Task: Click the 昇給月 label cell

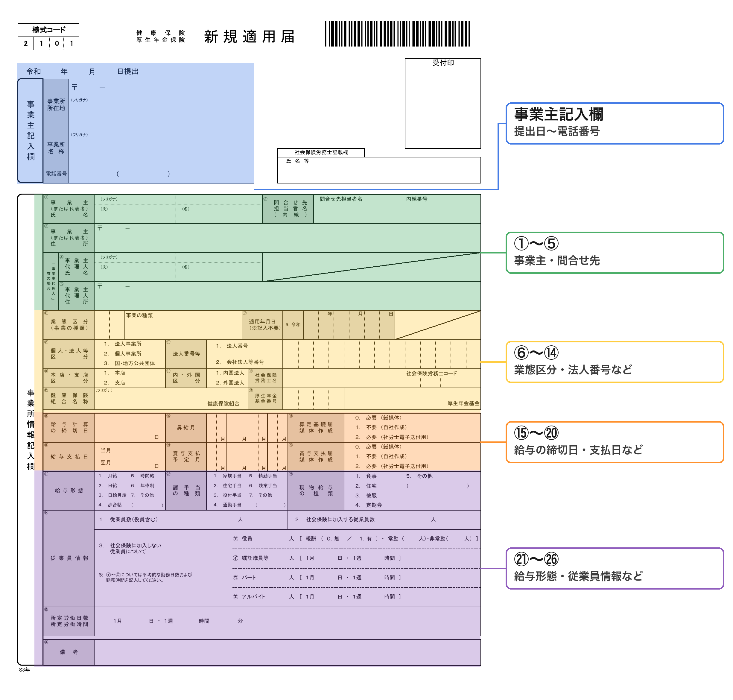Action: [x=186, y=428]
